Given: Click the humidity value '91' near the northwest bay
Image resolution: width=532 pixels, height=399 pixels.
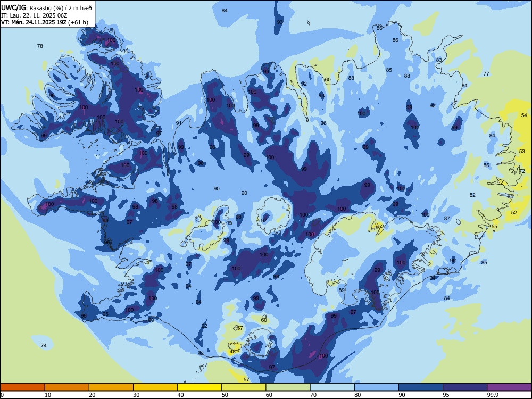Looking at the screenshot, I should (178, 123).
